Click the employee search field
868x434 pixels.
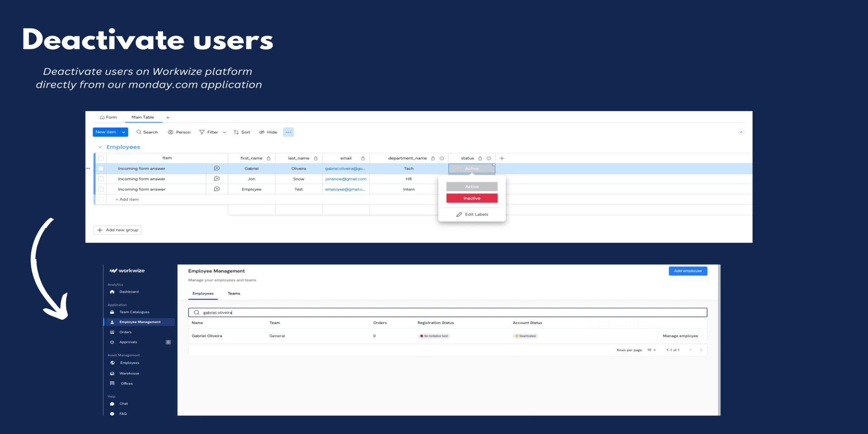coord(448,312)
